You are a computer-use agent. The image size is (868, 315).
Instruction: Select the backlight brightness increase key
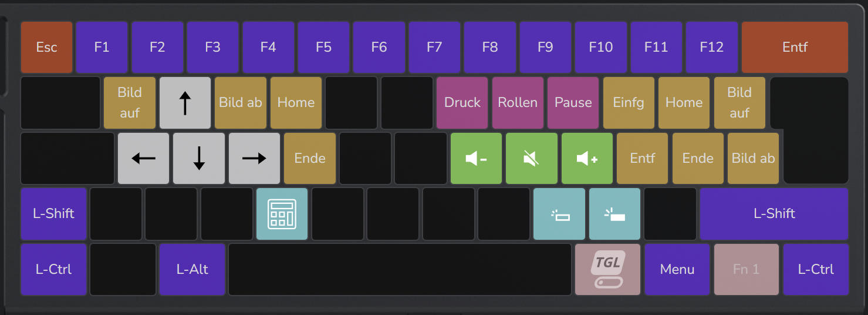tap(614, 214)
